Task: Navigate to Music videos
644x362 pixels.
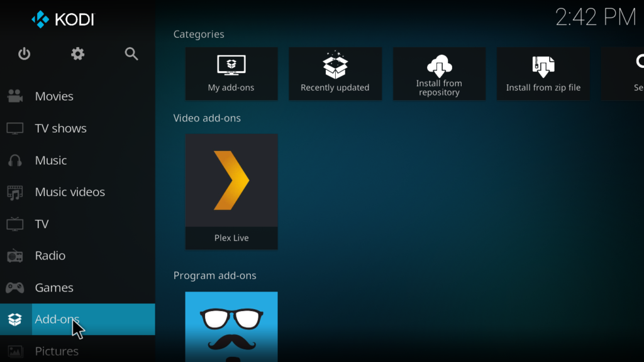Action: point(70,192)
